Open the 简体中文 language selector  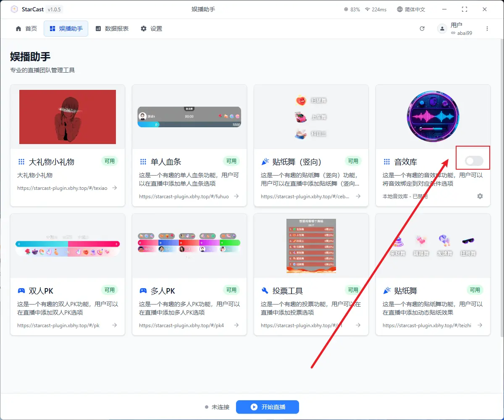point(411,9)
